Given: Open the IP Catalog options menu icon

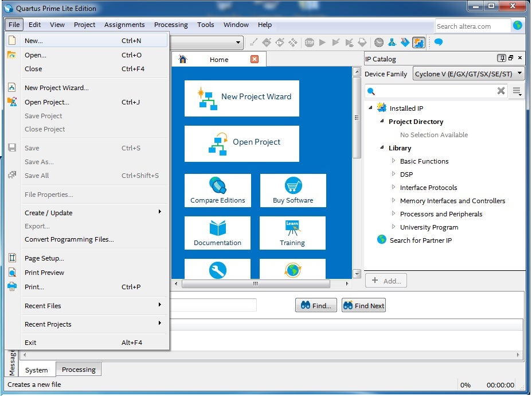Looking at the screenshot, I should [x=517, y=91].
